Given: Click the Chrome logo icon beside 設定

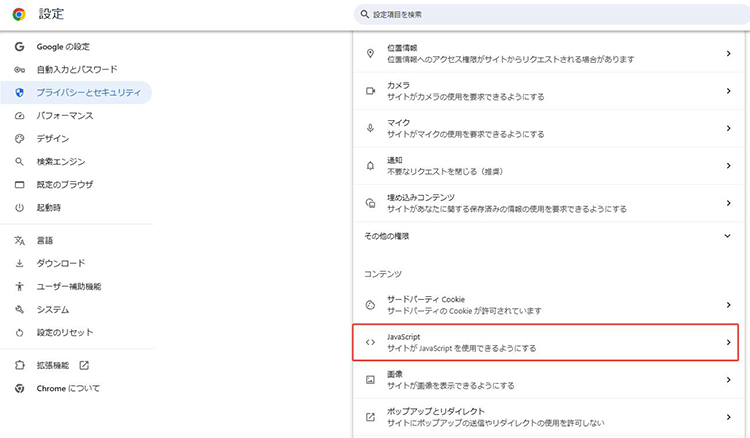Looking at the screenshot, I should [x=19, y=14].
